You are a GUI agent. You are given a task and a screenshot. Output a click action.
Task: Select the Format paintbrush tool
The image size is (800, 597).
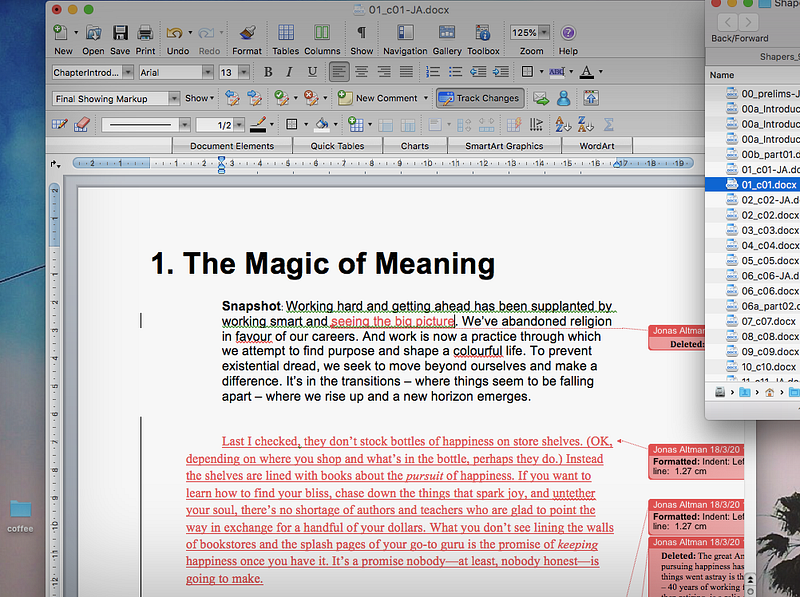[x=247, y=34]
